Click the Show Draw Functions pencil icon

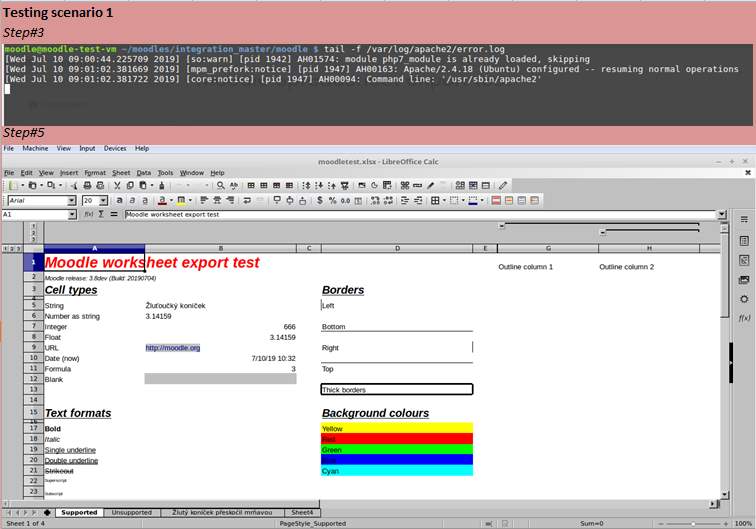(503, 185)
